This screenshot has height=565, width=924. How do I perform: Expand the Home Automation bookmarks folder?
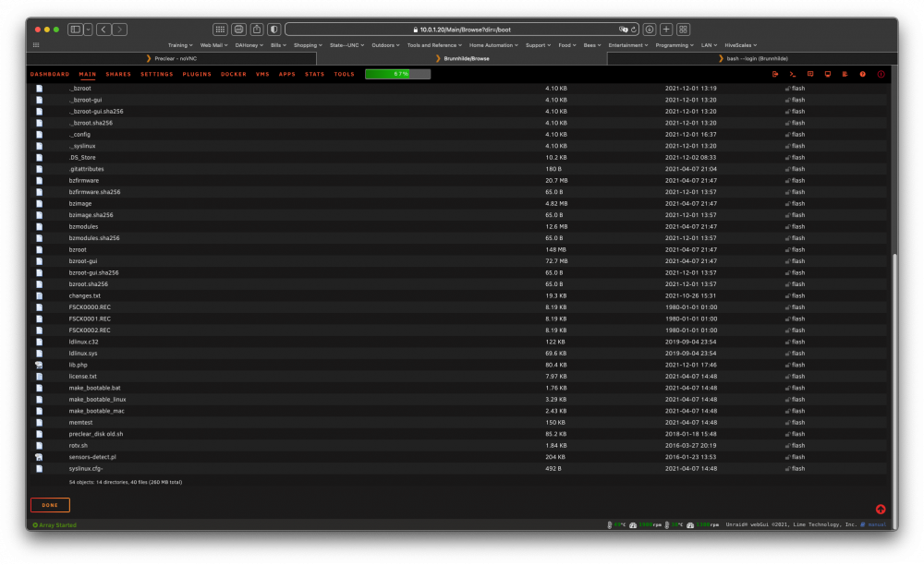pos(493,45)
